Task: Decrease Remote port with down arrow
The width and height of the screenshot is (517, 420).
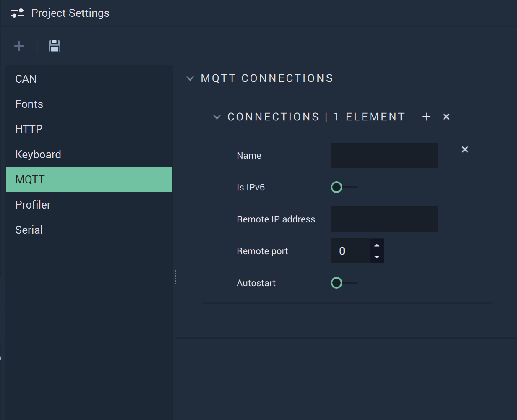Action: pos(377,257)
